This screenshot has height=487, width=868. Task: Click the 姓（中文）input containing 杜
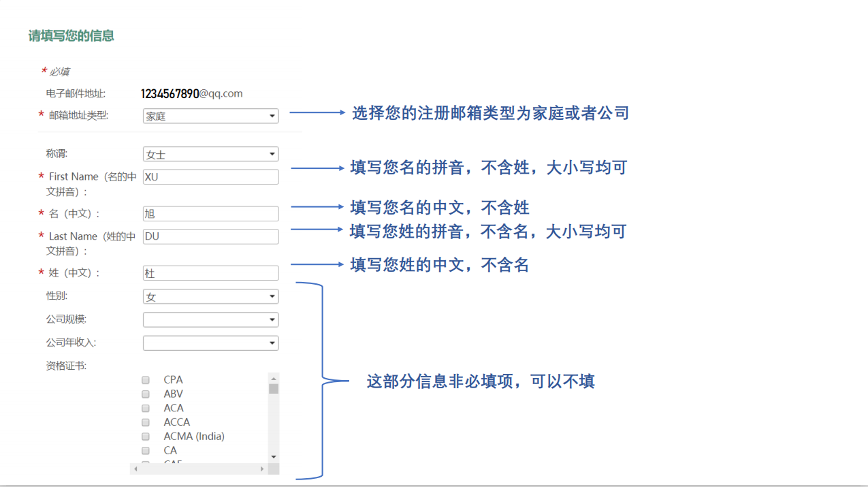point(210,272)
